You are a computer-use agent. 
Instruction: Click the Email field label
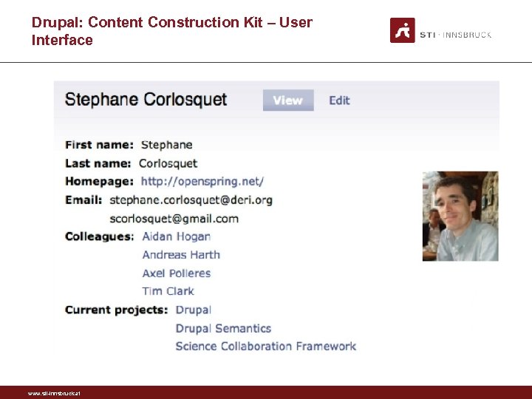click(x=83, y=200)
